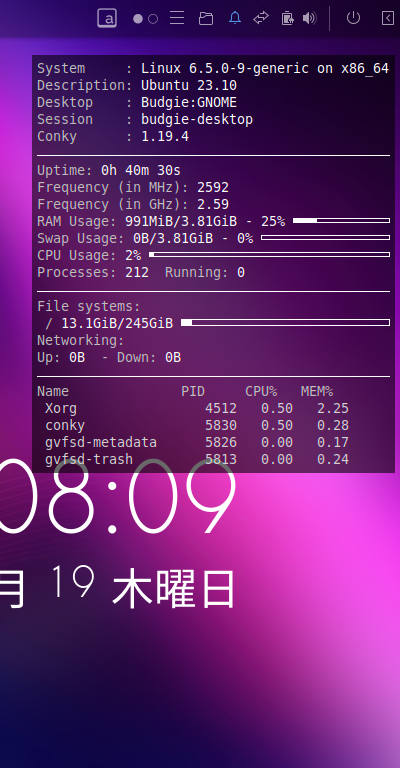The width and height of the screenshot is (400, 768).
Task: Click the Linux 6.5.0-9-generic system text
Action: [265, 69]
